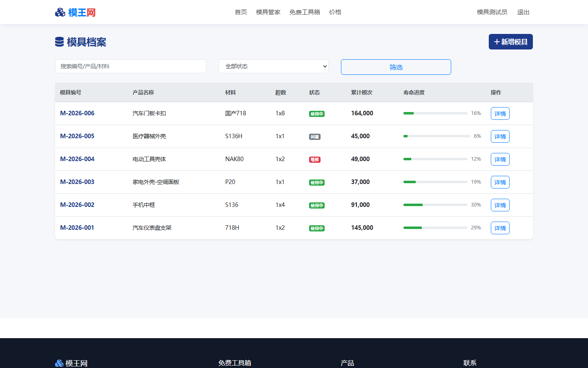Click product name 汽车门板卡扣
588x368 pixels.
coord(149,113)
